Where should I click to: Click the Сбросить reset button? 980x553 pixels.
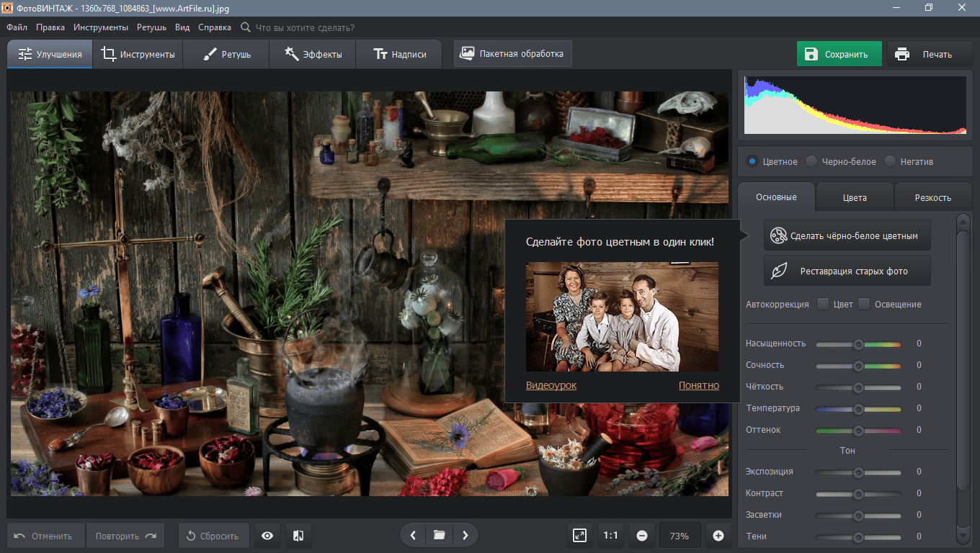213,536
